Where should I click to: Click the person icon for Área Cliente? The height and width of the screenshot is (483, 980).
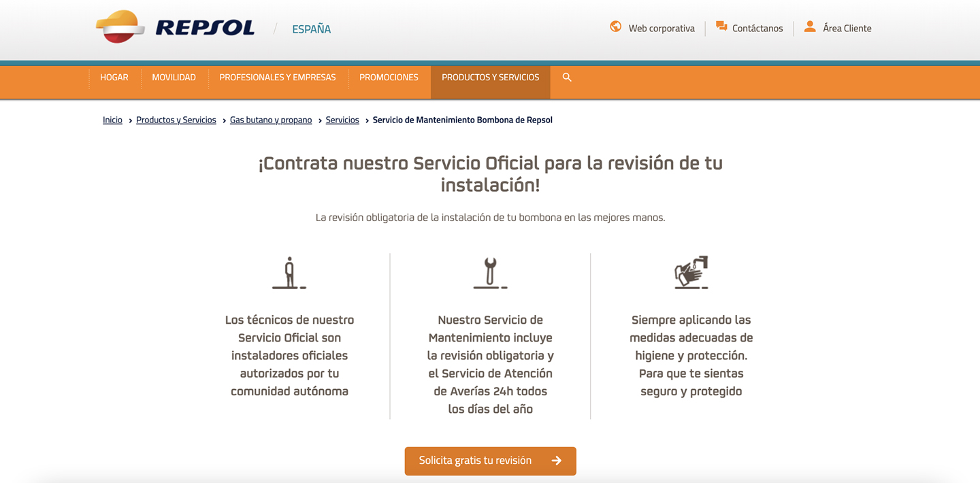click(x=809, y=27)
